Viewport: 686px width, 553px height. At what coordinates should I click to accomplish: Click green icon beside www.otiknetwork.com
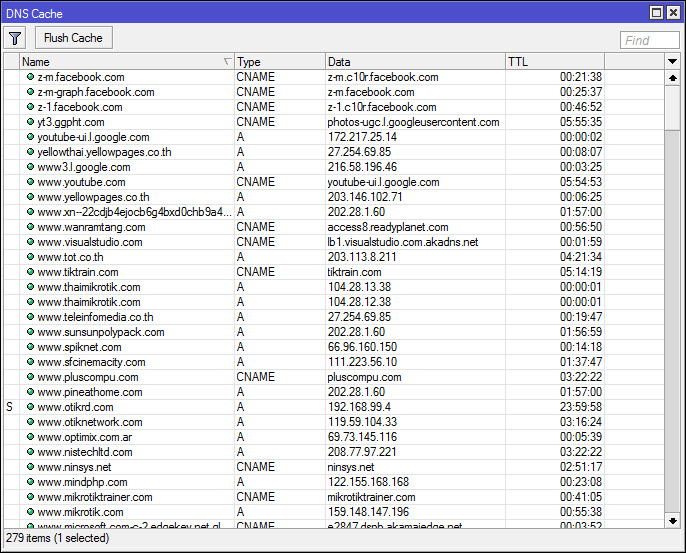pyautogui.click(x=30, y=422)
